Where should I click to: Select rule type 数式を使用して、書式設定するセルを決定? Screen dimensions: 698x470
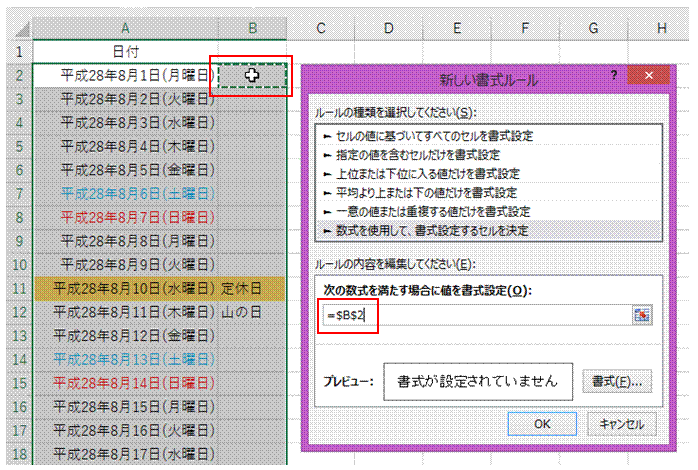pyautogui.click(x=488, y=231)
